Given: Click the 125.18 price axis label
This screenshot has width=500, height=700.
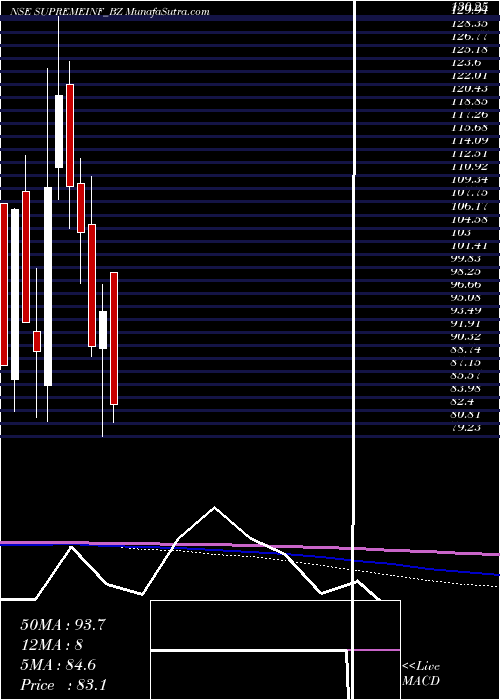Looking at the screenshot, I should click(471, 49).
